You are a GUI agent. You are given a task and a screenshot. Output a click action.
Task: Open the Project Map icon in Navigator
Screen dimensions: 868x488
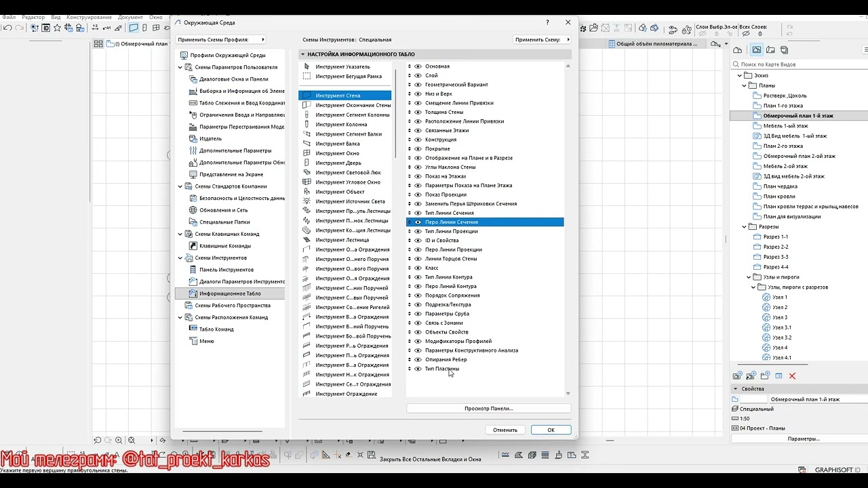pyautogui.click(x=737, y=49)
